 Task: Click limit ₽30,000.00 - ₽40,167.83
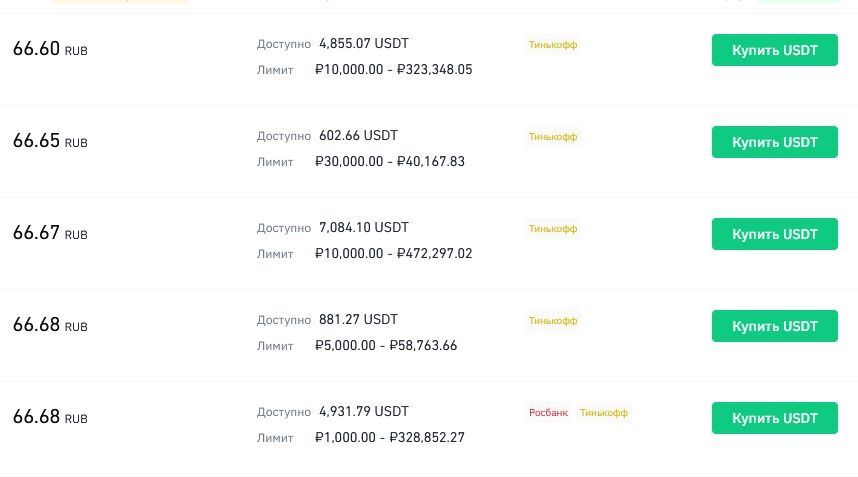[390, 162]
